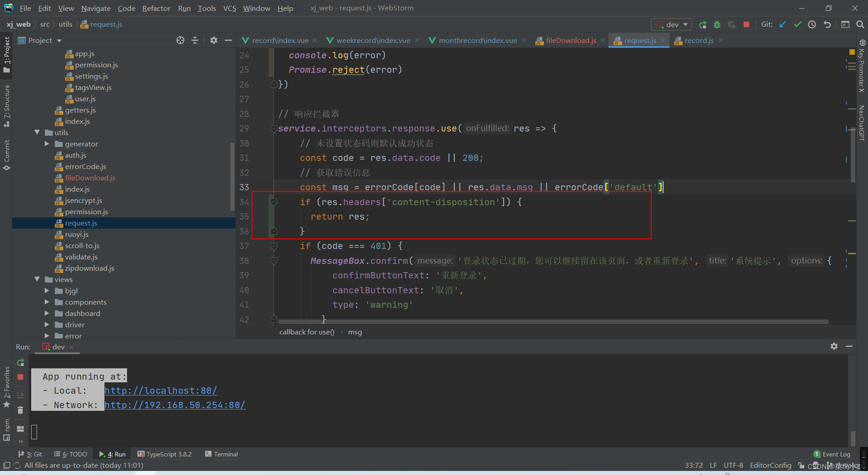
Task: Commit changes with Git checkmark icon
Action: [x=797, y=25]
